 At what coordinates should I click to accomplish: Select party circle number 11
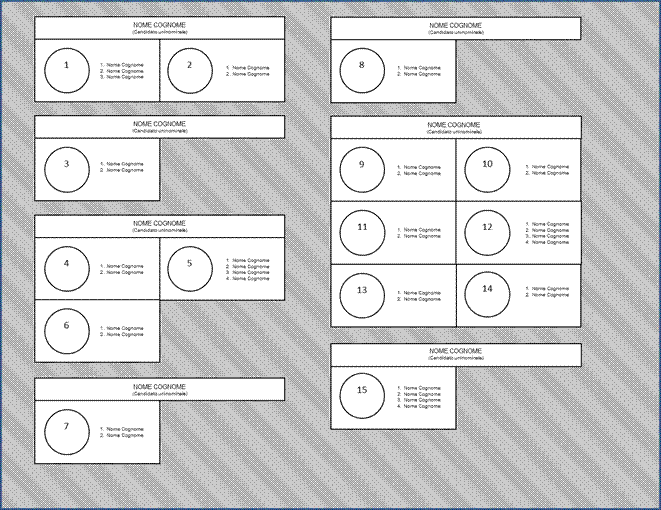(x=362, y=233)
